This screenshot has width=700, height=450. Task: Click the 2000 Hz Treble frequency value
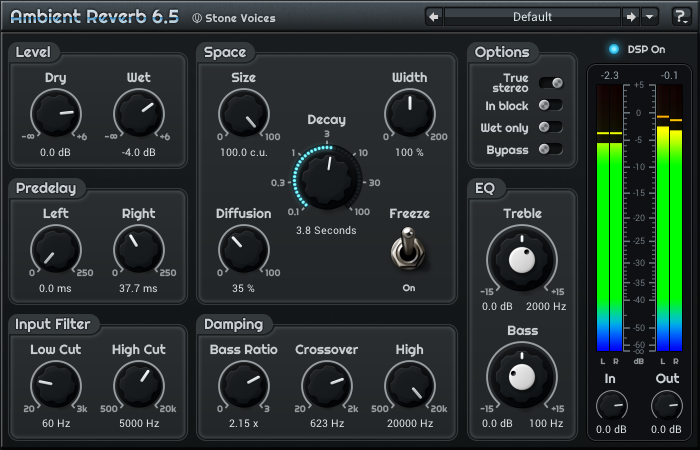point(546,307)
